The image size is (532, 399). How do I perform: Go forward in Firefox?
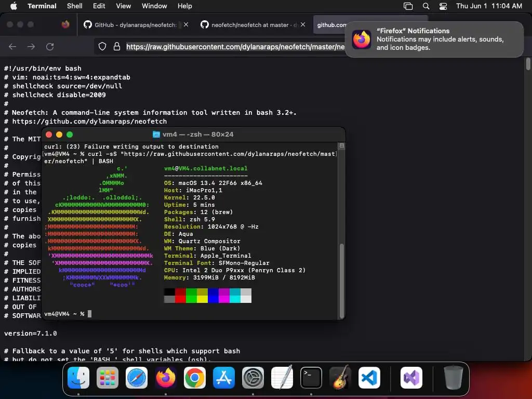(31, 46)
